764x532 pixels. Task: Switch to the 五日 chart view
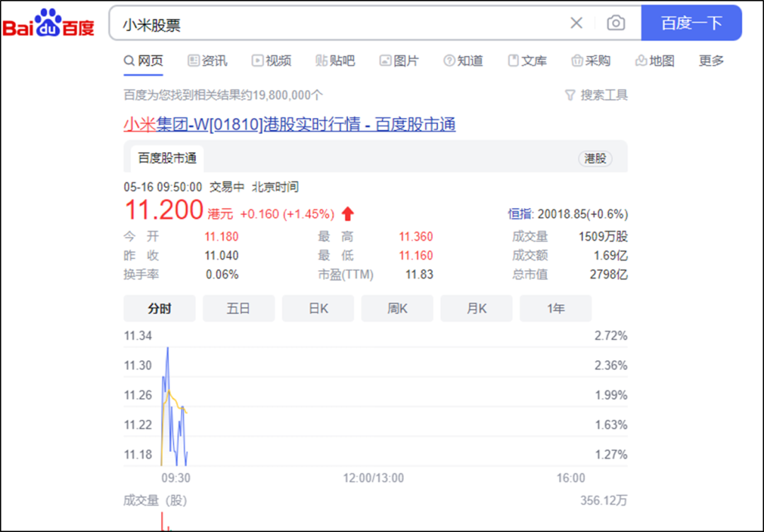pyautogui.click(x=238, y=308)
